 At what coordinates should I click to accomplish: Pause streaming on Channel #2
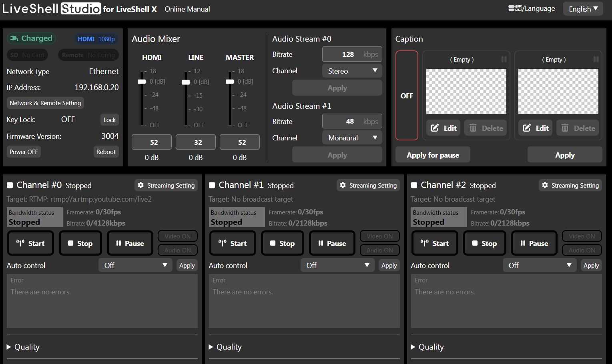coord(534,243)
